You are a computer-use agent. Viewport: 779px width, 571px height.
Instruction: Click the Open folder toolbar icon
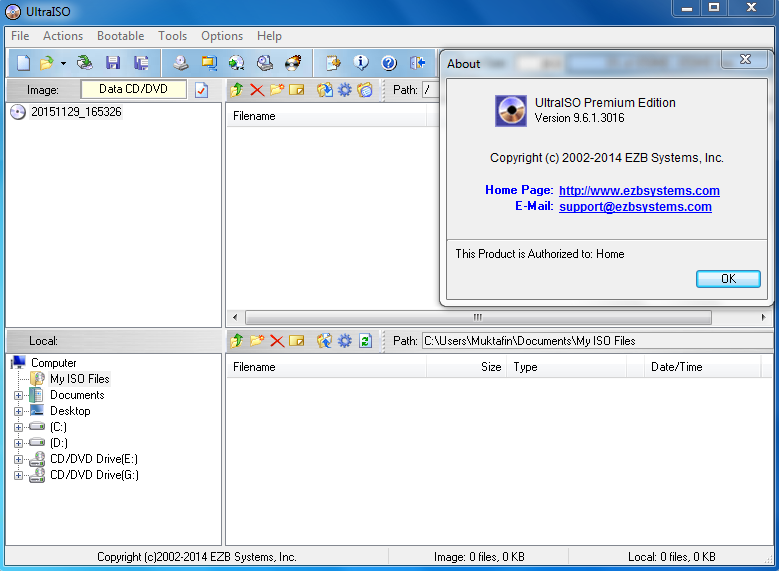tap(46, 63)
